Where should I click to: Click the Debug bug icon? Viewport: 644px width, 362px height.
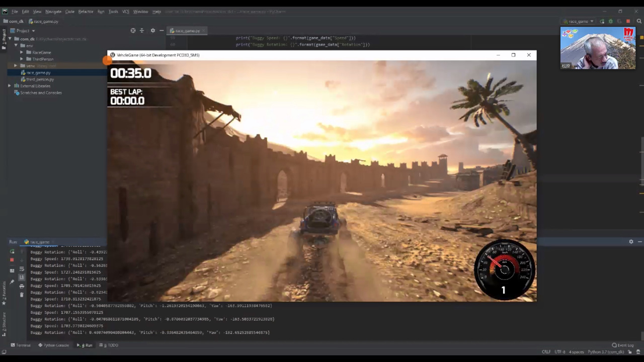click(611, 22)
